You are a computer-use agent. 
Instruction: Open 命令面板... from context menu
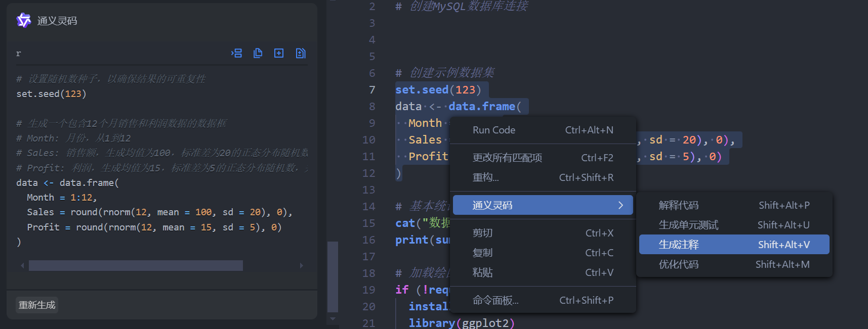tap(543, 300)
